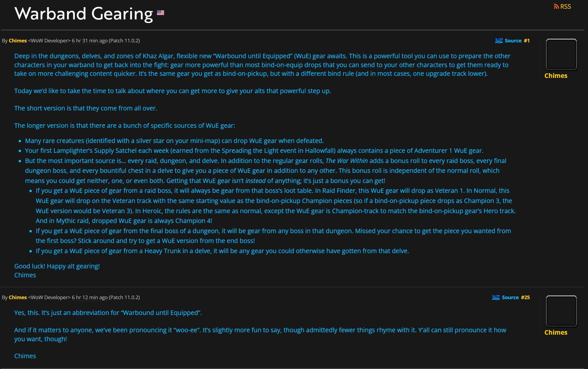The height and width of the screenshot is (369, 588).
Task: Click 'The War Within' italic text
Action: (347, 161)
